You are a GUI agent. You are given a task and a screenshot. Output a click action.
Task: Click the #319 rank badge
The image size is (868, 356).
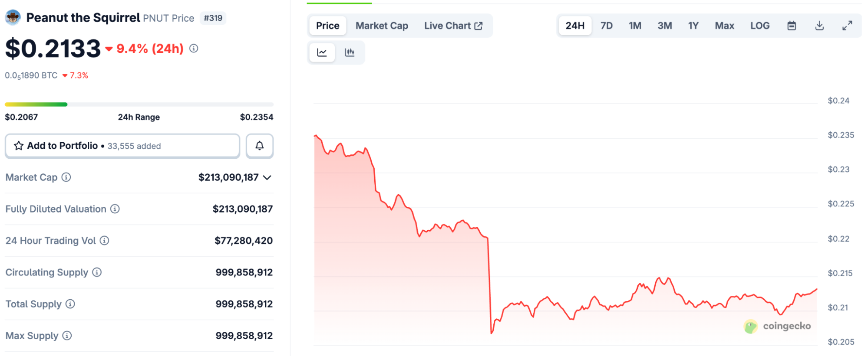(213, 18)
